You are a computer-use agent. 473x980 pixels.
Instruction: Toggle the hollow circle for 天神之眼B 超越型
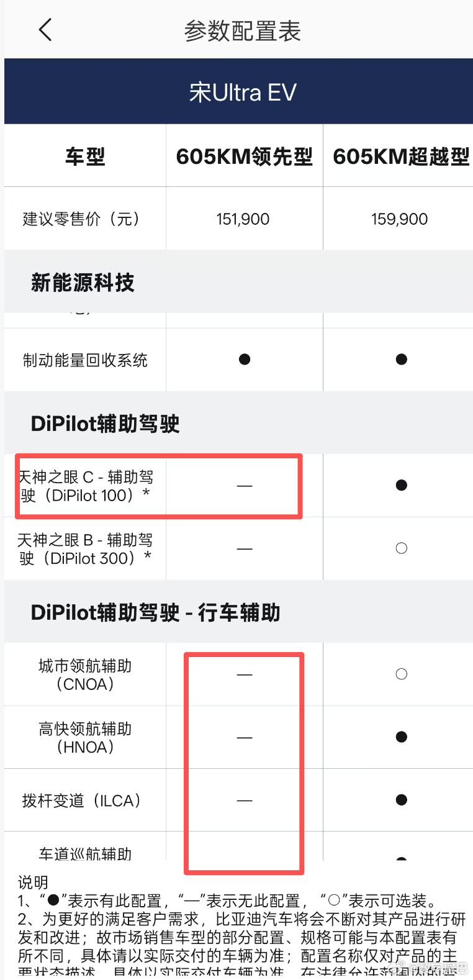[402, 548]
